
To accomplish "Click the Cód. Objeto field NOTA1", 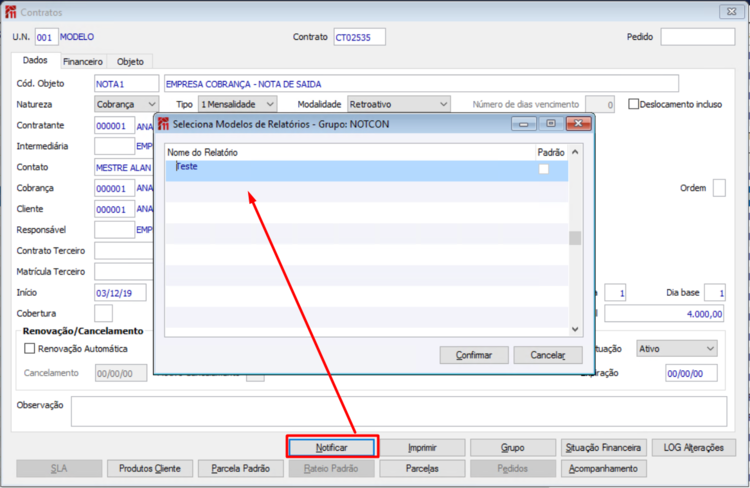I will pyautogui.click(x=126, y=84).
